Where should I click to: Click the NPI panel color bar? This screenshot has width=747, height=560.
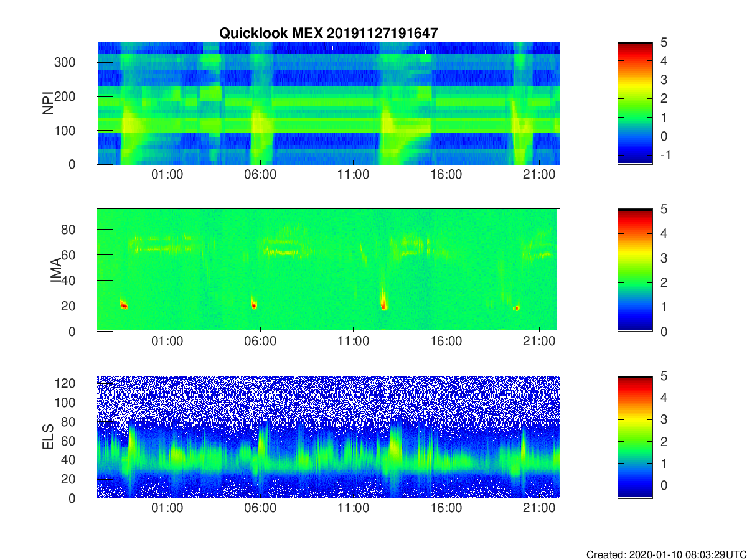point(635,103)
